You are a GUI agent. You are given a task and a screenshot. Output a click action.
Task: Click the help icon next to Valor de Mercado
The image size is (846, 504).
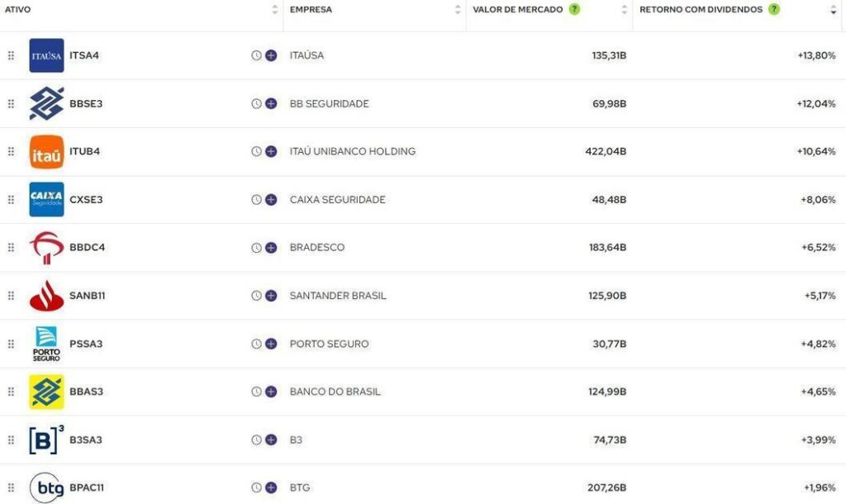point(574,10)
